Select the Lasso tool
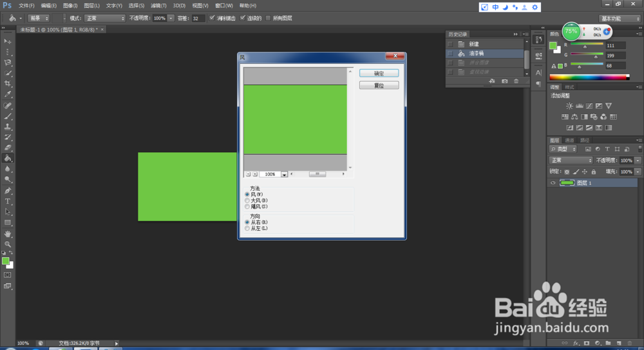 coord(7,63)
